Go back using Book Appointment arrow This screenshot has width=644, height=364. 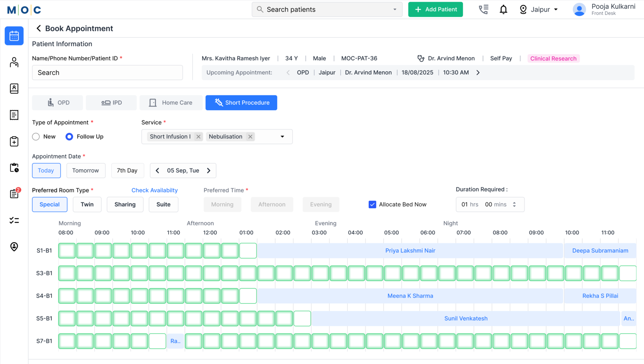39,28
